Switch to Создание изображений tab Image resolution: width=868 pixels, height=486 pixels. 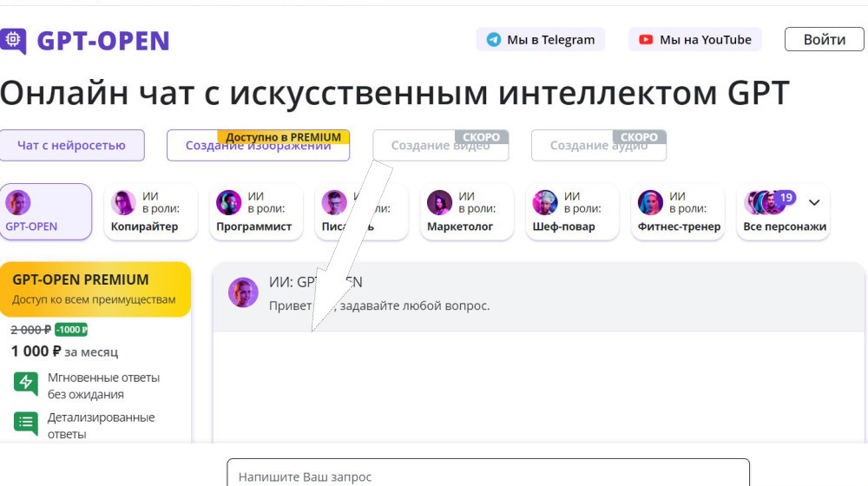(x=258, y=146)
